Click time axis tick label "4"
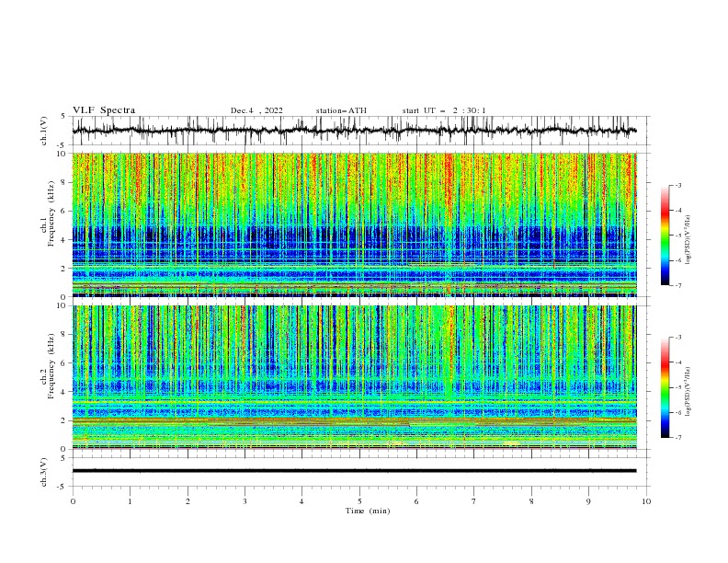 click(x=301, y=501)
